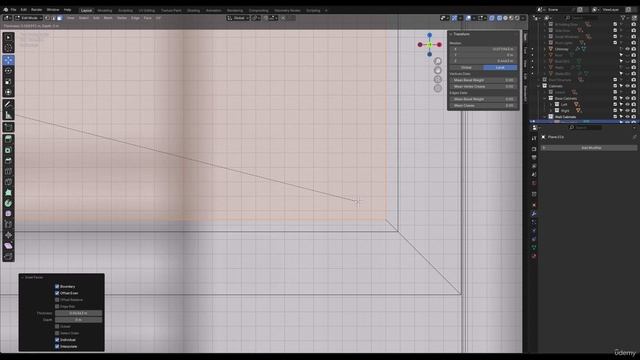Switch to face select mode

click(60, 18)
